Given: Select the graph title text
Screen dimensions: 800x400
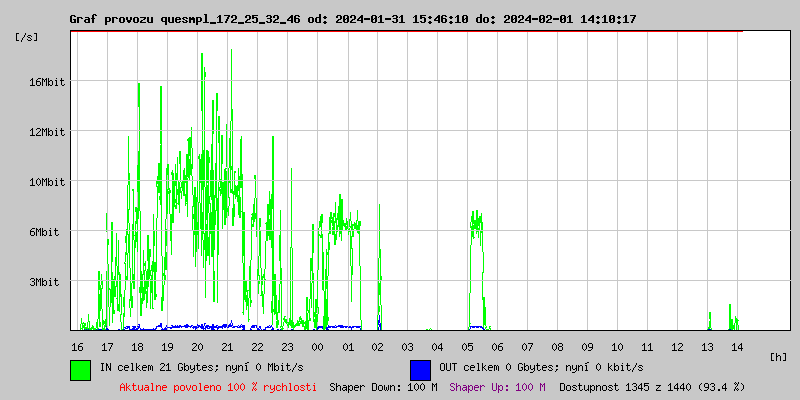Looking at the screenshot, I should coord(353,19).
